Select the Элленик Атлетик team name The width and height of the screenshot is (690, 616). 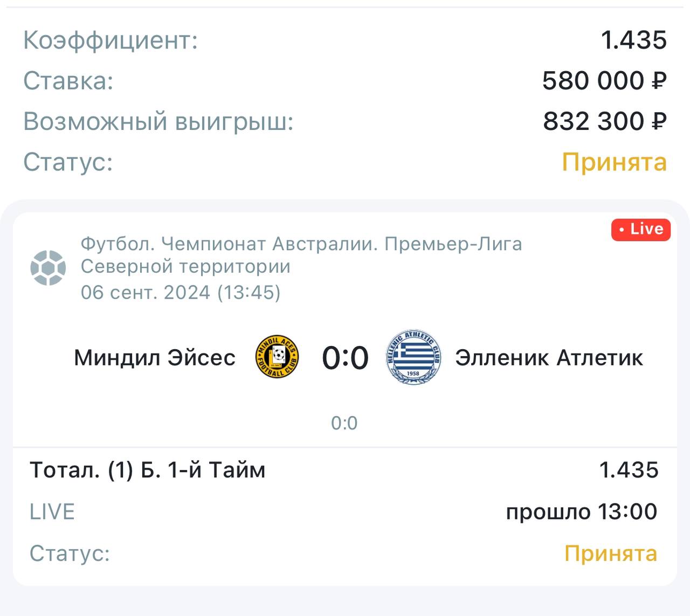549,358
